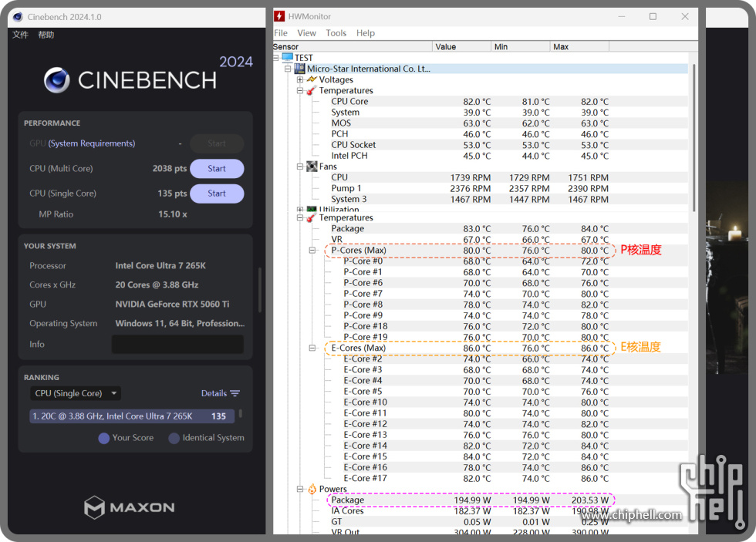Click the Max column header
The width and height of the screenshot is (756, 542).
tap(579, 47)
